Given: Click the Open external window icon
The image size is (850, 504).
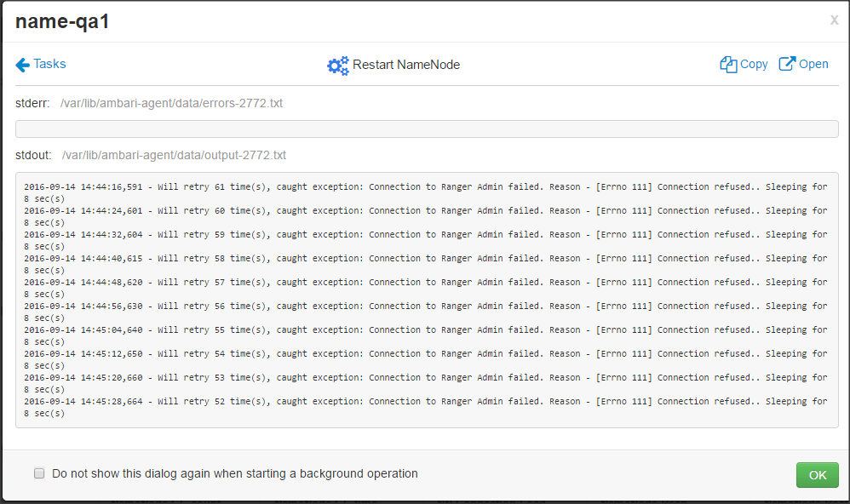Looking at the screenshot, I should click(x=787, y=64).
